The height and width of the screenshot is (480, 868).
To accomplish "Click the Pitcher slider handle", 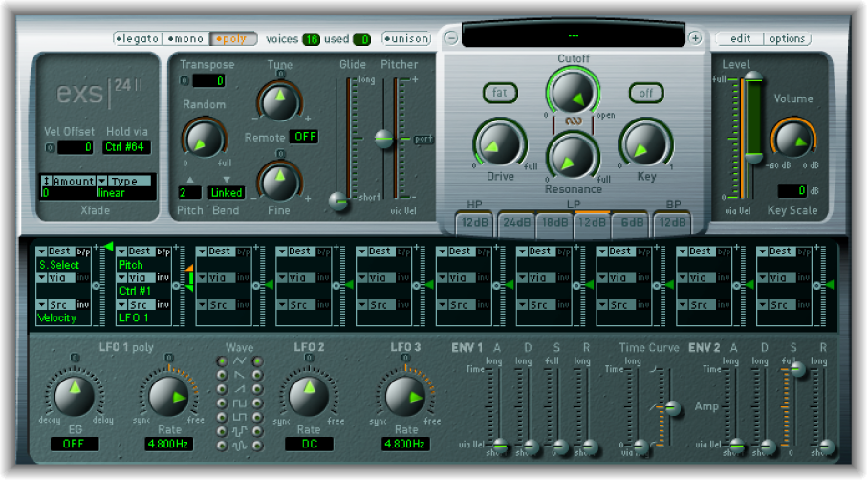I will (x=383, y=139).
